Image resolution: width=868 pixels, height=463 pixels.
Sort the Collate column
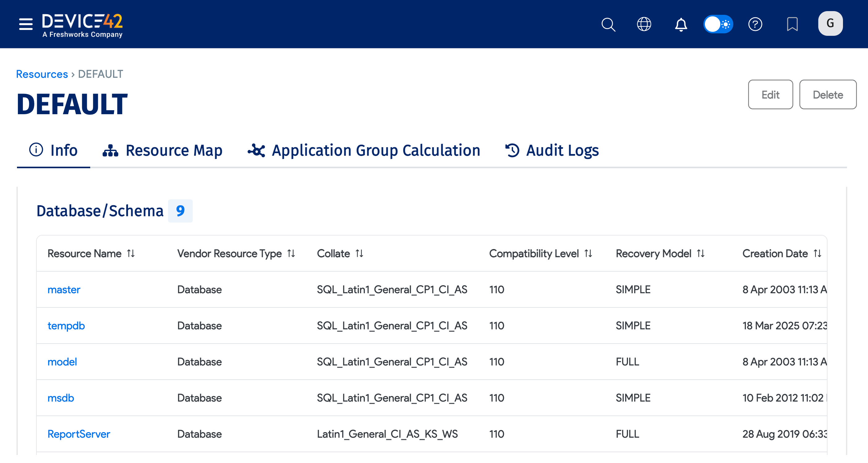359,253
